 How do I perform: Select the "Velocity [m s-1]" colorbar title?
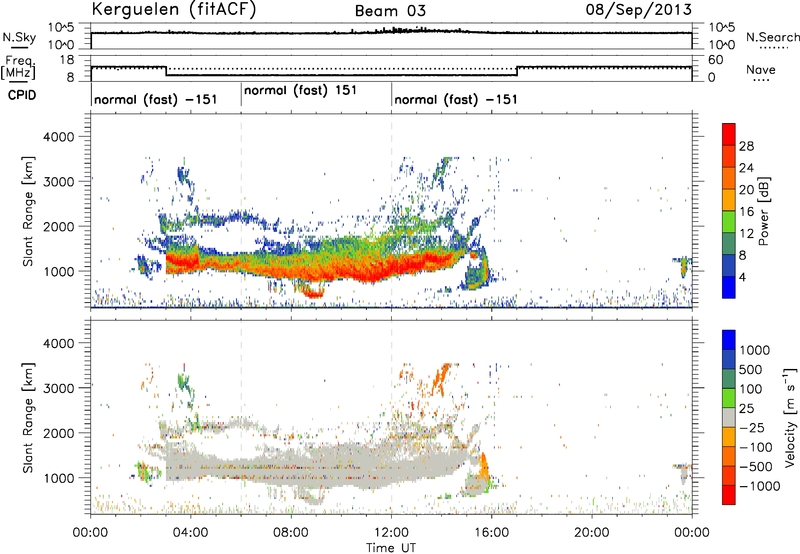(x=790, y=417)
